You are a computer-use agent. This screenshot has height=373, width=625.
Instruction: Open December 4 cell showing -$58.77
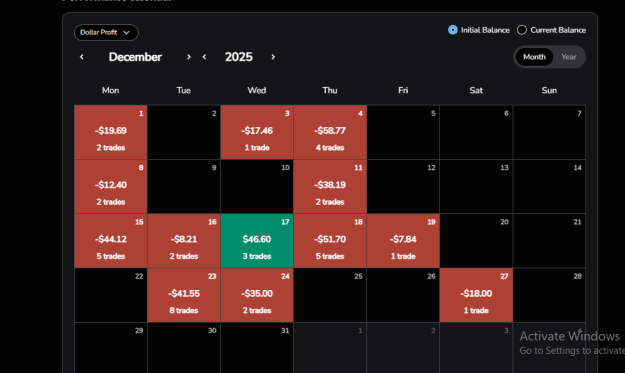pos(330,132)
